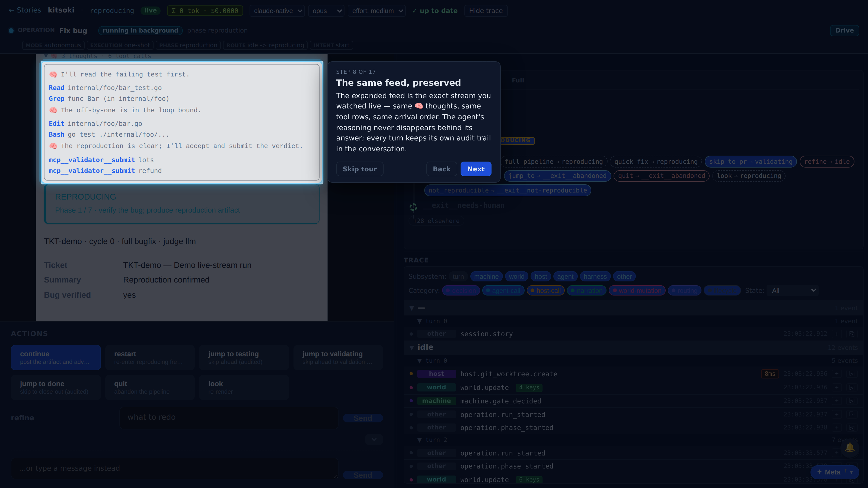Open the opus model dropdown

[326, 11]
